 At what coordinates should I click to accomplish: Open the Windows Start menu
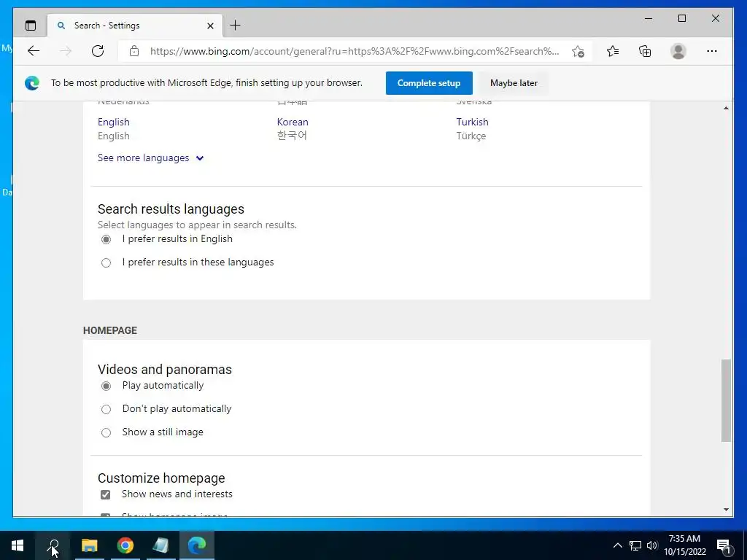18,545
